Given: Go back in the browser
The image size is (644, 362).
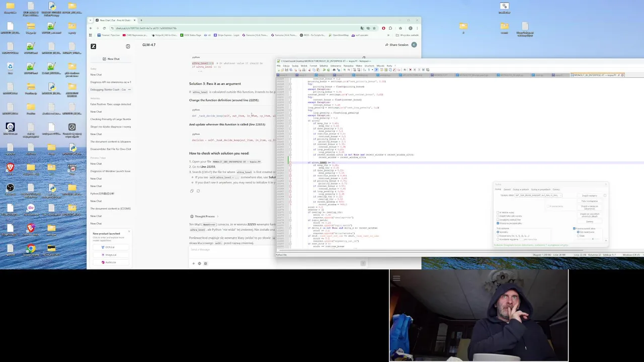Looking at the screenshot, I should pyautogui.click(x=91, y=28).
